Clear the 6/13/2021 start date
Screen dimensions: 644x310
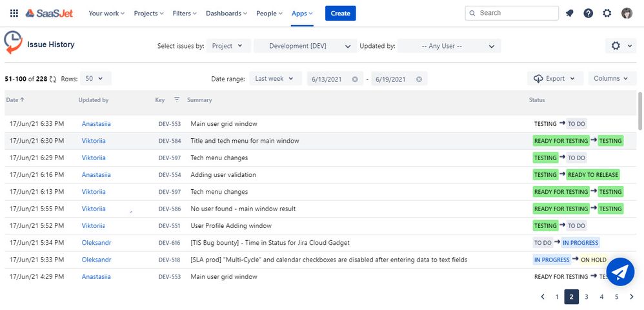(355, 79)
